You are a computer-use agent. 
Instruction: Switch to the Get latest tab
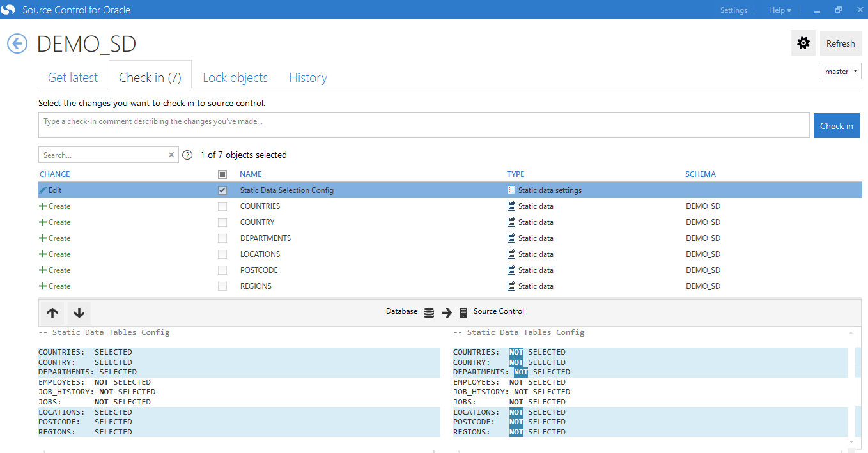tap(73, 77)
